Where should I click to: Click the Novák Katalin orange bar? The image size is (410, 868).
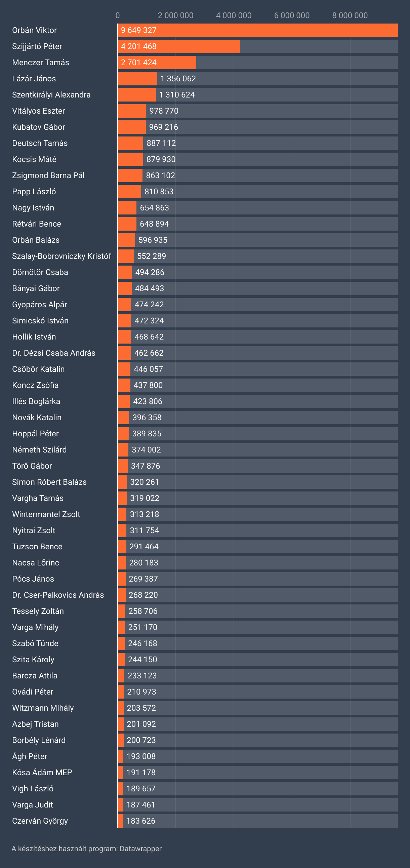point(123,418)
